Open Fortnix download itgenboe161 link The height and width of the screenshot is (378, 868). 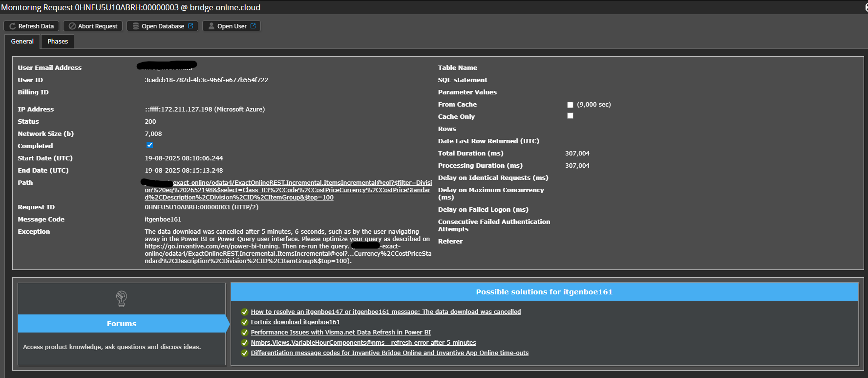pyautogui.click(x=295, y=322)
